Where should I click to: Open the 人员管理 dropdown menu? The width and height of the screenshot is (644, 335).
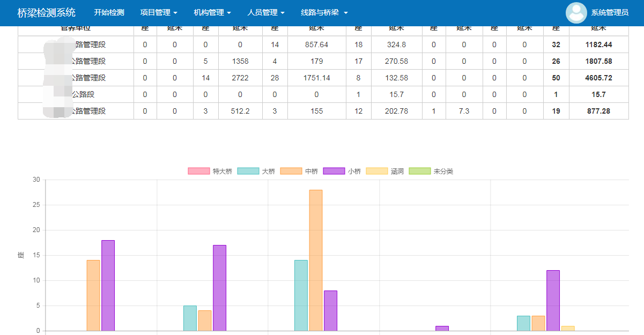pyautogui.click(x=266, y=12)
